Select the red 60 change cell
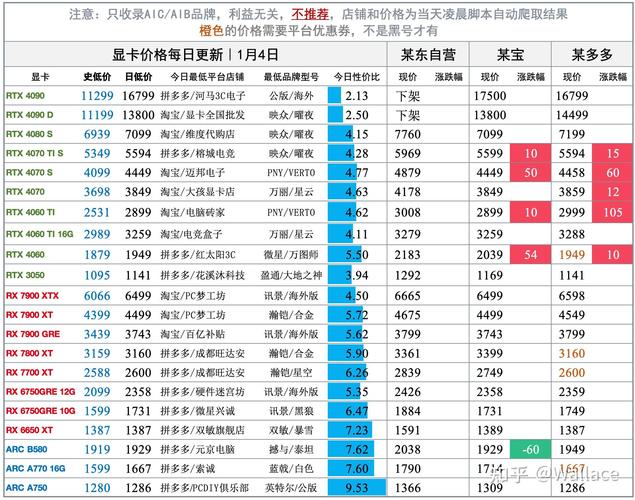Image resolution: width=635 pixels, height=500 pixels. point(612,172)
